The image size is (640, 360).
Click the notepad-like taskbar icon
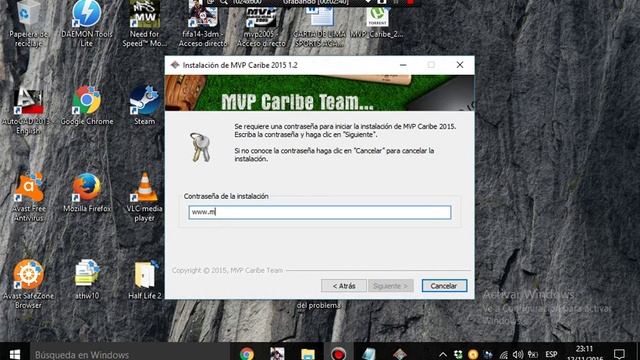tap(369, 353)
